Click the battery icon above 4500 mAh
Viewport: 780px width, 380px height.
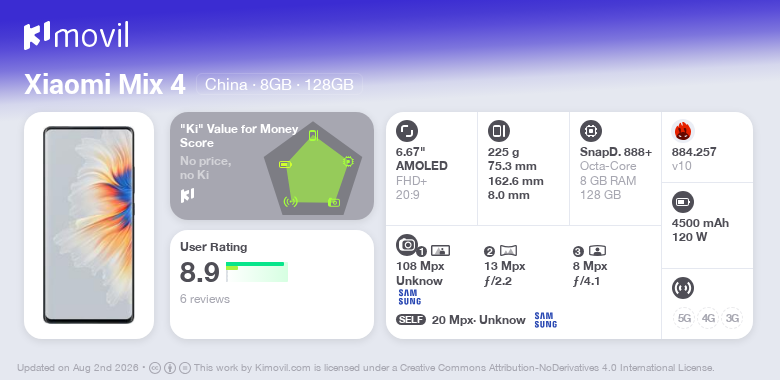[x=683, y=202]
